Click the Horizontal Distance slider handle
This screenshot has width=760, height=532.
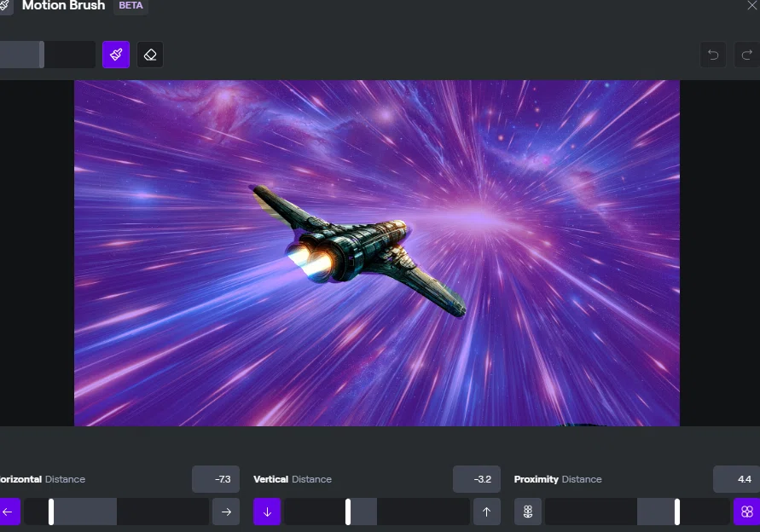(51, 512)
